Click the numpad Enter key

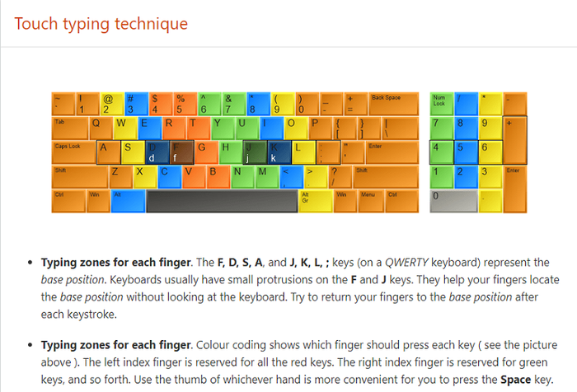coord(515,189)
